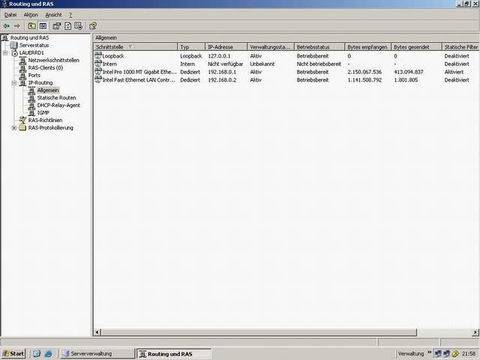The image size is (480, 360).
Task: Select RAS-Clients (0) in tree
Action: [x=45, y=68]
